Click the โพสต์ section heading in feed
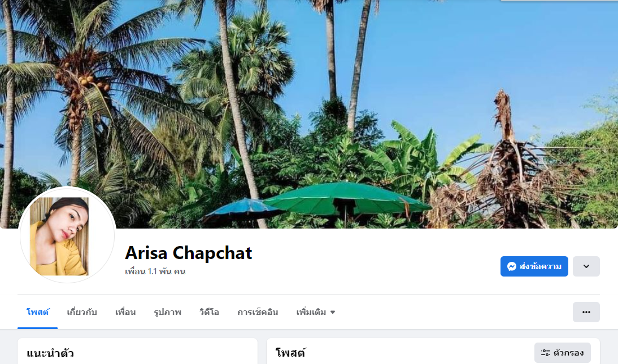 [290, 353]
